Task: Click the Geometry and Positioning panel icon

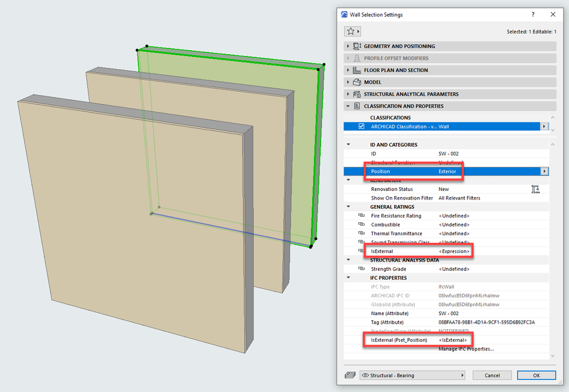Action: pos(357,46)
